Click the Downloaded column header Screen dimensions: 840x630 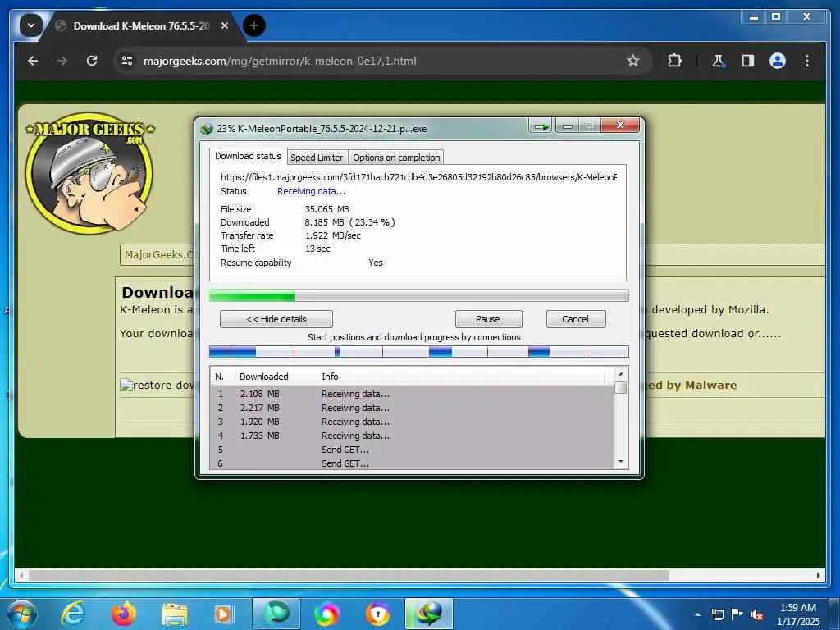[263, 377]
